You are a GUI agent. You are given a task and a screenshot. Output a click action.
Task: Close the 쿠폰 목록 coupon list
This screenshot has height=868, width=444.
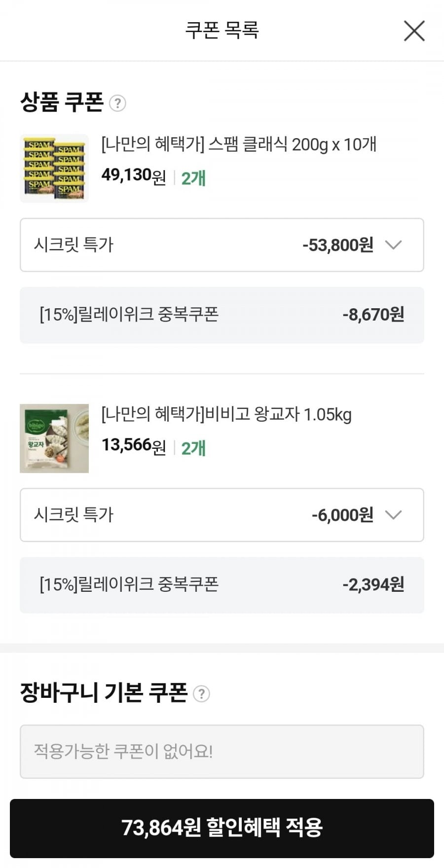[x=414, y=31]
